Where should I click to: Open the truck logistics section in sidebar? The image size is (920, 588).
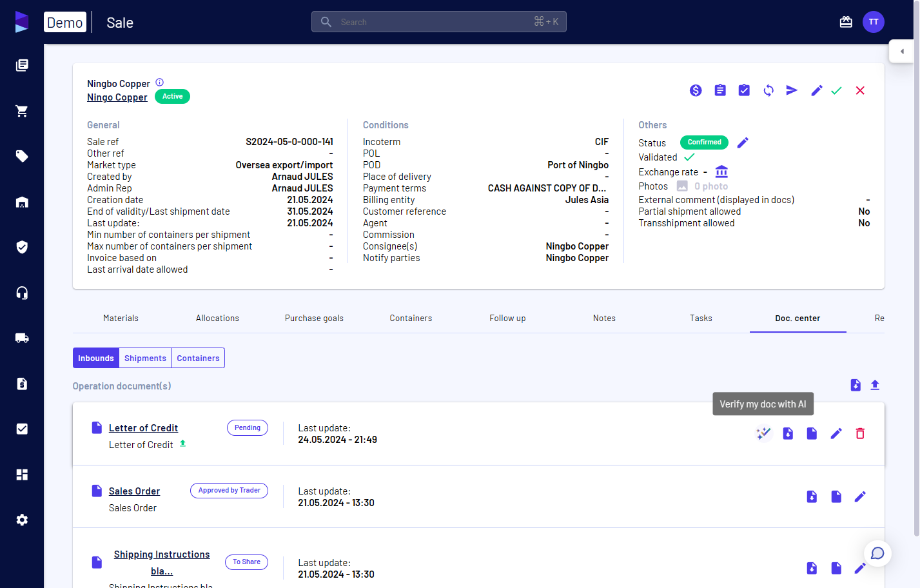22,338
